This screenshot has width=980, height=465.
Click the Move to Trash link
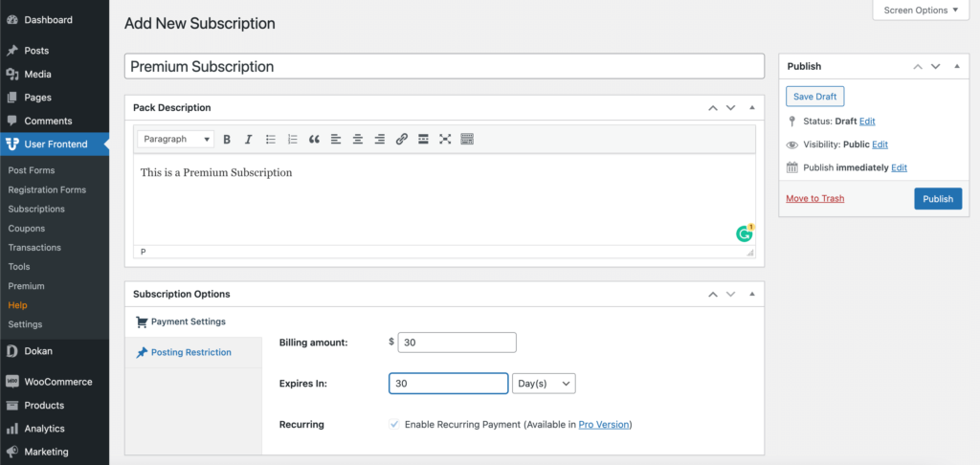[x=815, y=199]
